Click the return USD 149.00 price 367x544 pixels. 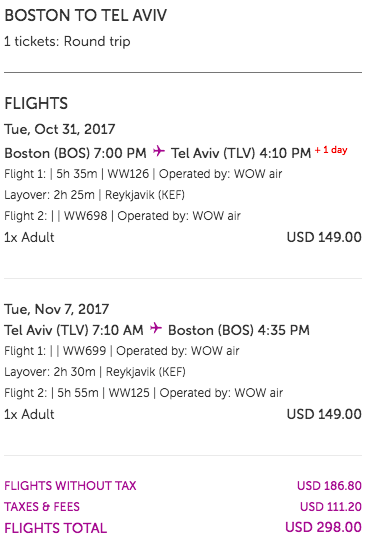click(x=324, y=414)
